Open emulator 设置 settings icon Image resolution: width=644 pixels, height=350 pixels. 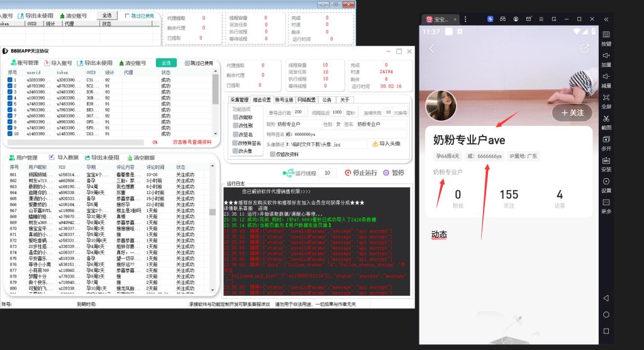pyautogui.click(x=606, y=181)
